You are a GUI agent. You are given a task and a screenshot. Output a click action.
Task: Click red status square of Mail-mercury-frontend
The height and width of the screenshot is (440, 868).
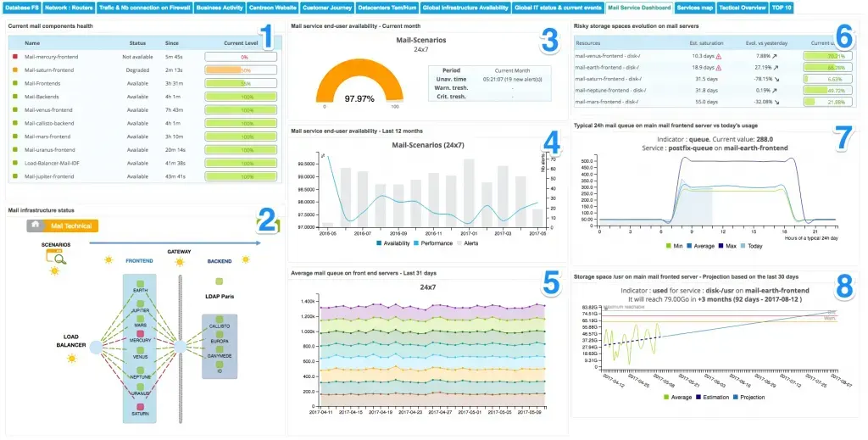pos(14,57)
